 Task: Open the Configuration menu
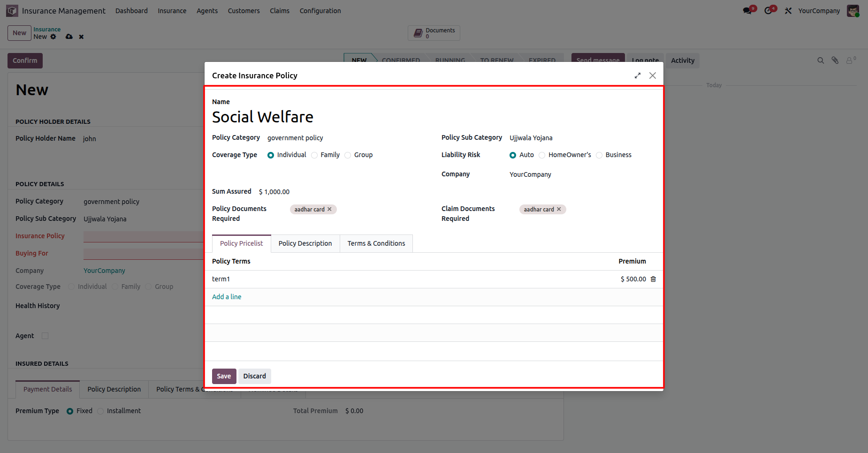[x=320, y=11]
